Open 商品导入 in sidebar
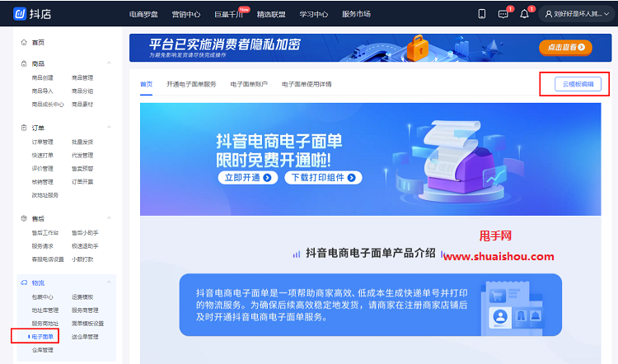618x364 pixels. coord(43,91)
